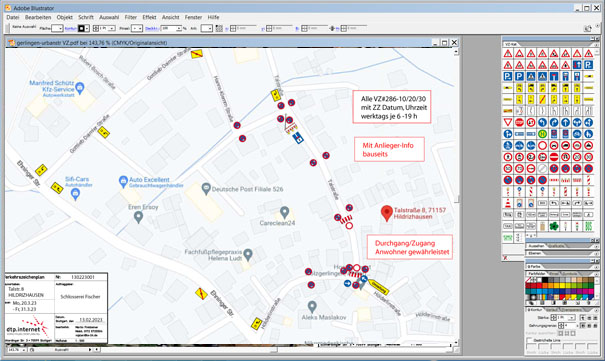Select the green BUS sign symbol
Image resolution: width=605 pixels, height=361 pixels.
[x=588, y=226]
